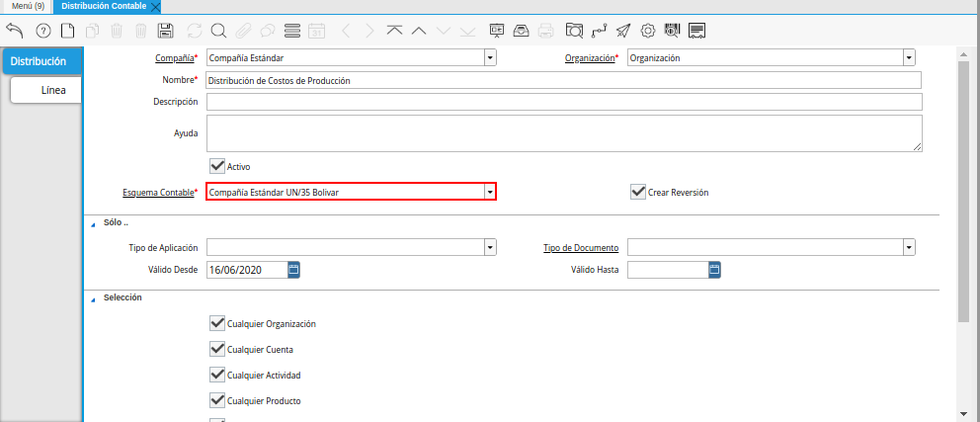This screenshot has height=422, width=980.
Task: Open the Compañía dropdown arrow
Action: [491, 58]
